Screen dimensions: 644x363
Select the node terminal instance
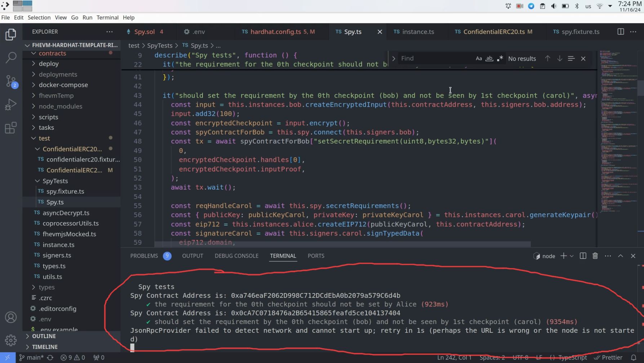tap(545, 256)
